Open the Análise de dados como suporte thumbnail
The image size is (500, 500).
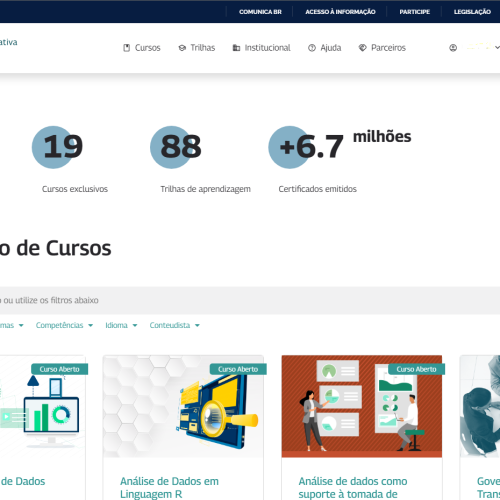[x=362, y=406]
